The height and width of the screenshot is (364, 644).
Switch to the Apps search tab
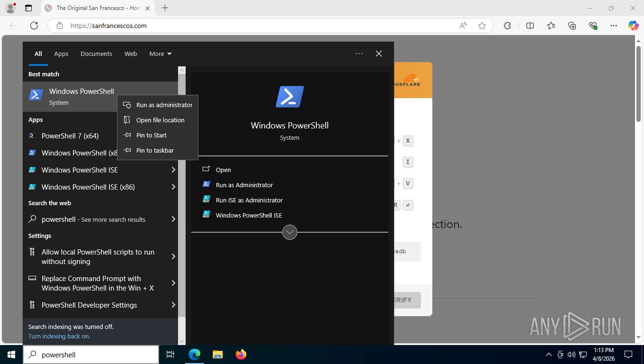[61, 54]
